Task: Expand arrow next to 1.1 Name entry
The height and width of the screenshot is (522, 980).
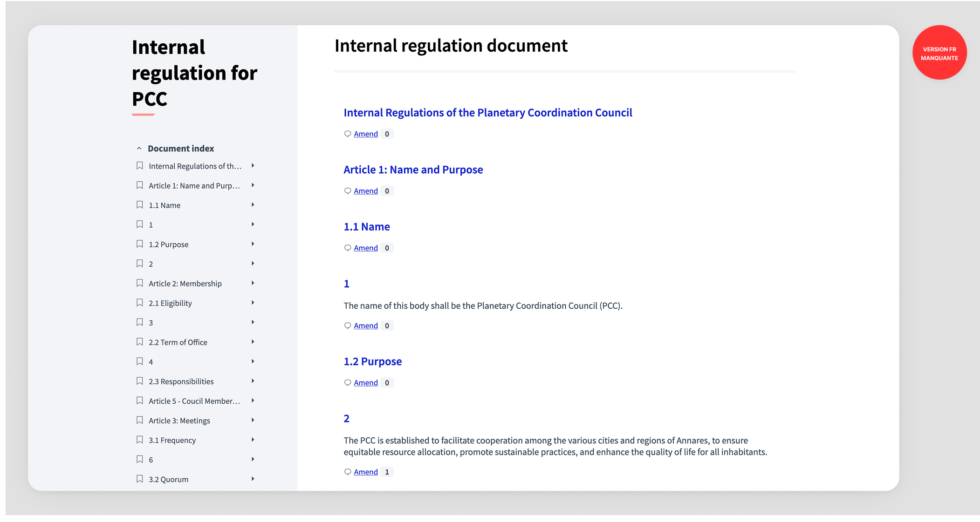Action: 253,205
